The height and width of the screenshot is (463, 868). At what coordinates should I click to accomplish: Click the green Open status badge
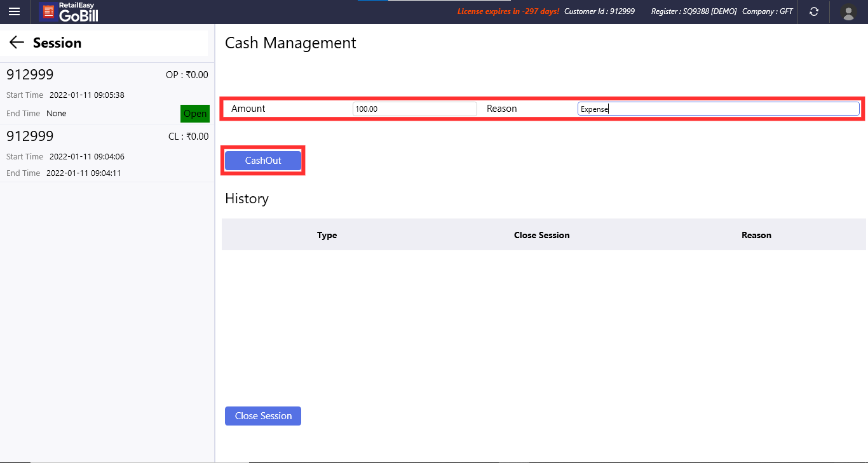tap(195, 114)
